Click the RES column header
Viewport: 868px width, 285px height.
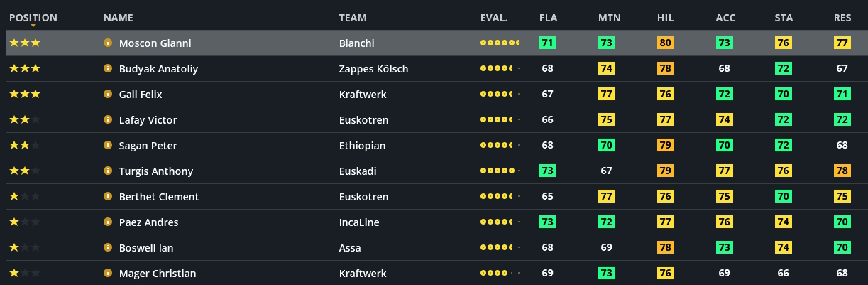842,18
